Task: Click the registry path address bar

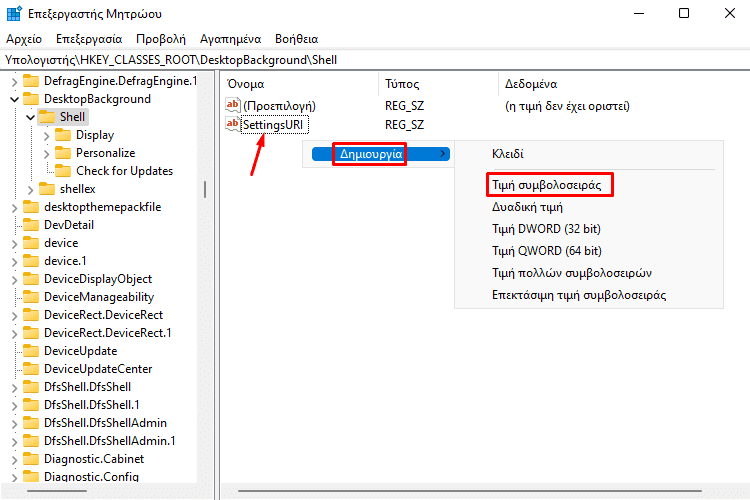Action: 375,60
